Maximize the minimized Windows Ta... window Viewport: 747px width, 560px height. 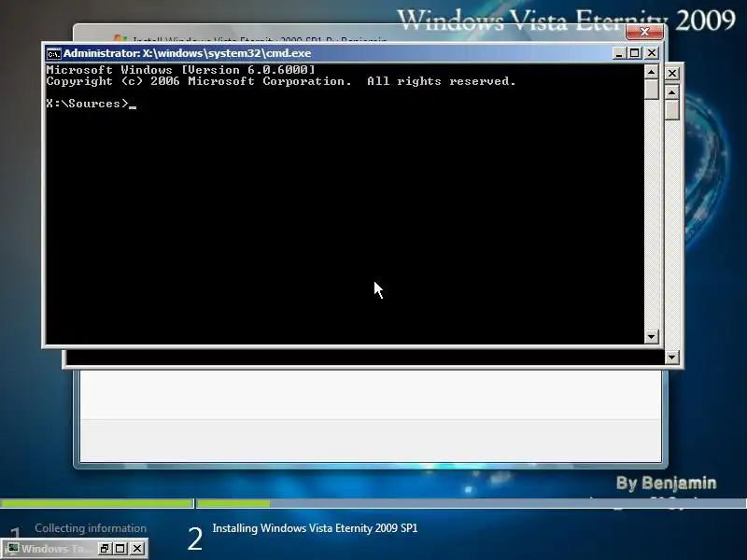point(120,549)
